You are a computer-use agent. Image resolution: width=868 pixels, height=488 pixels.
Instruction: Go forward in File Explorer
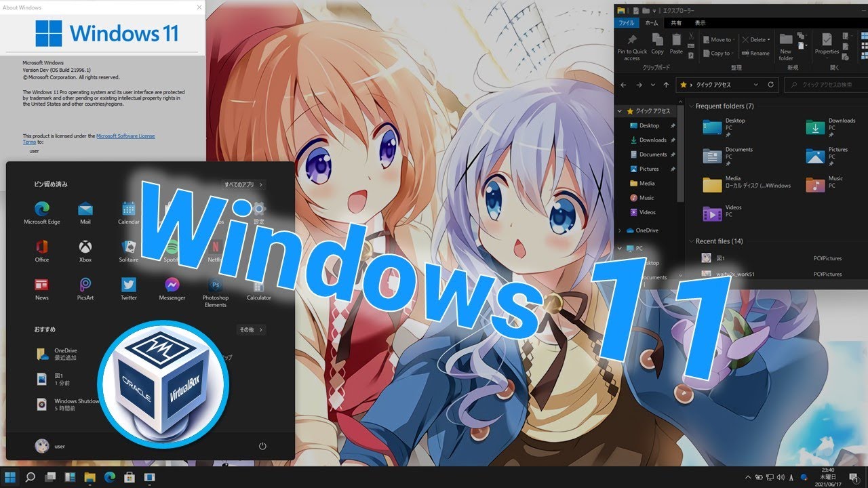pyautogui.click(x=639, y=85)
